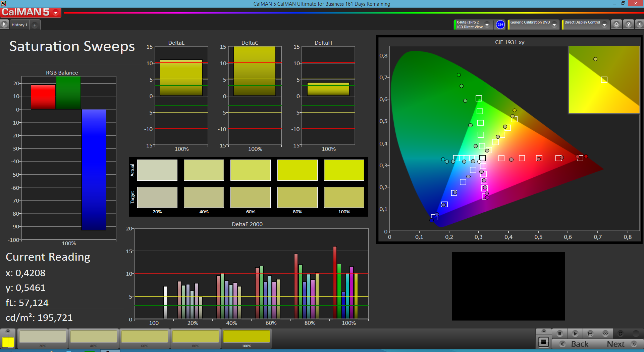Click the Saturation Sweeps heading
Screen dimensions: 644x352
point(72,46)
